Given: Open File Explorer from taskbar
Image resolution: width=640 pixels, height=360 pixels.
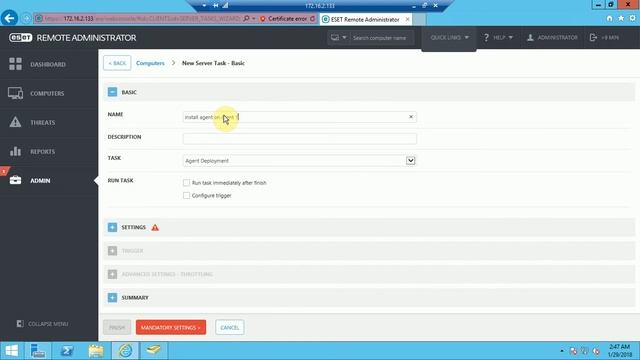Looking at the screenshot, I should coord(96,351).
